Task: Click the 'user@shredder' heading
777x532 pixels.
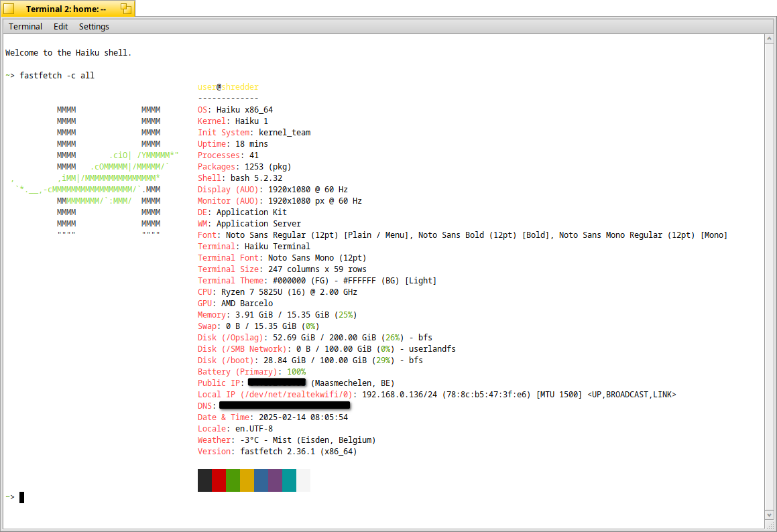Action: tap(228, 86)
